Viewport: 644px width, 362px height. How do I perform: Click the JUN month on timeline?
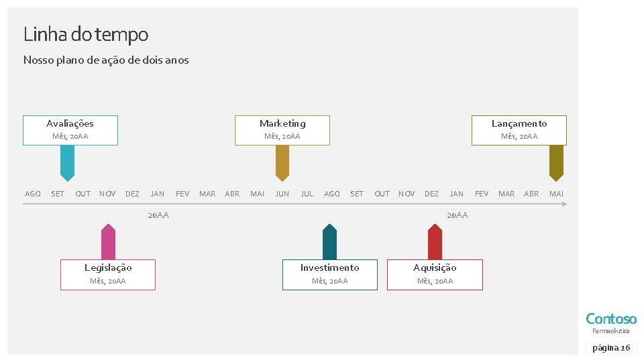pyautogui.click(x=282, y=194)
